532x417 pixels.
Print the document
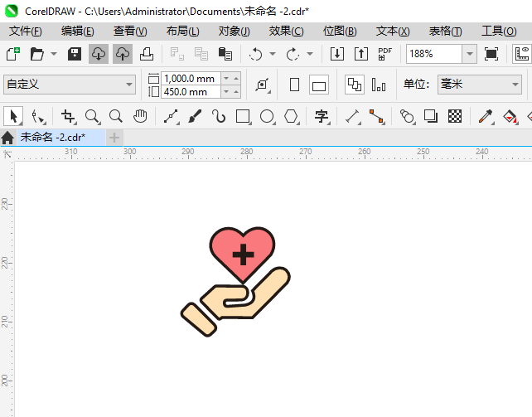[147, 54]
